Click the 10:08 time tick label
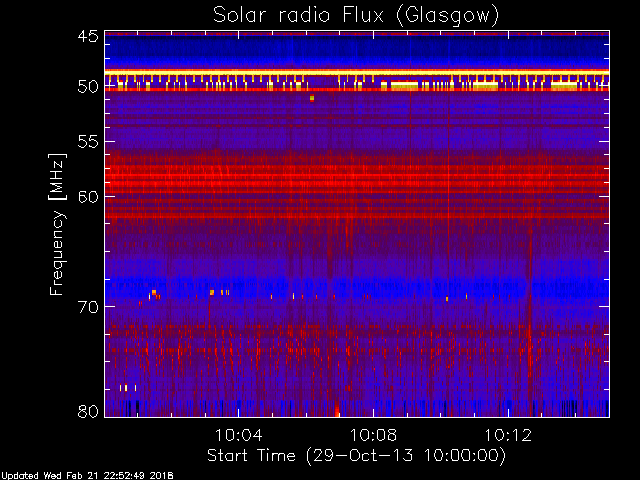 (x=373, y=435)
